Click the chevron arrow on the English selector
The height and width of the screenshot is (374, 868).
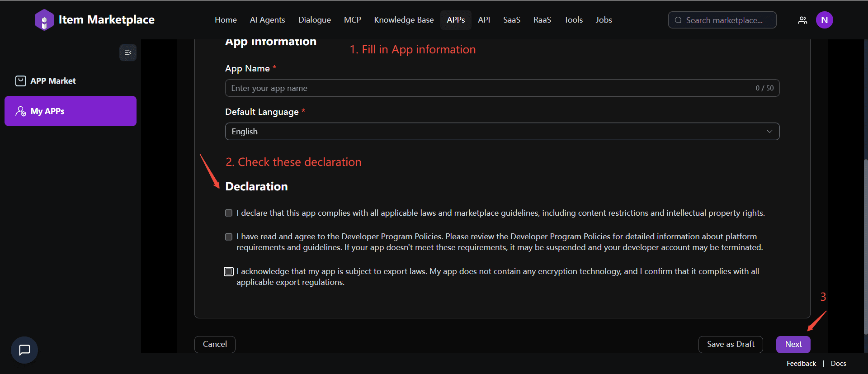[769, 132]
